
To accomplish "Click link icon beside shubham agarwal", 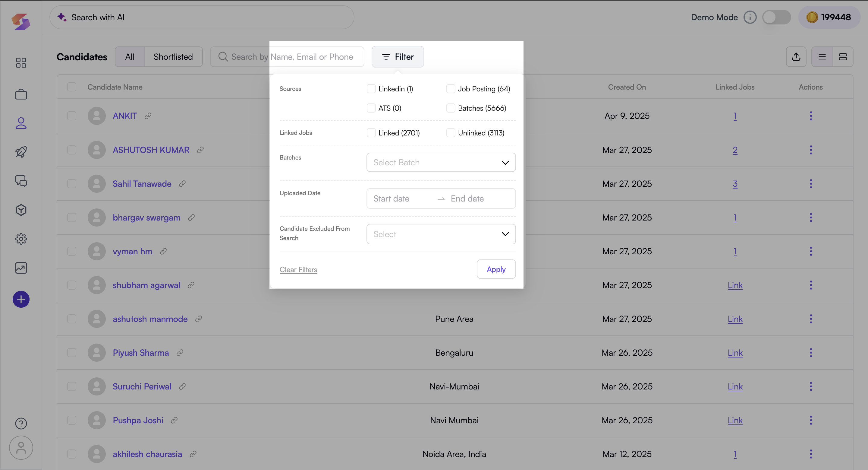I will [x=191, y=285].
